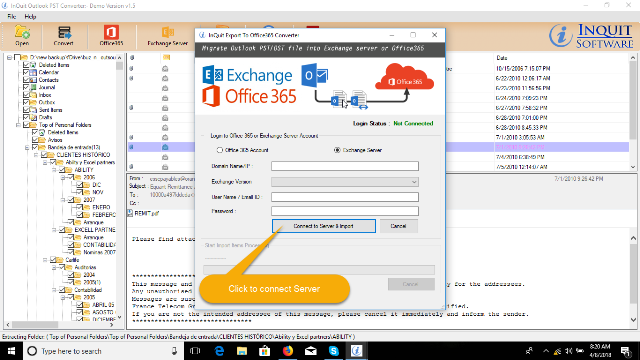Launch Firefox from taskbar

pos(288,351)
